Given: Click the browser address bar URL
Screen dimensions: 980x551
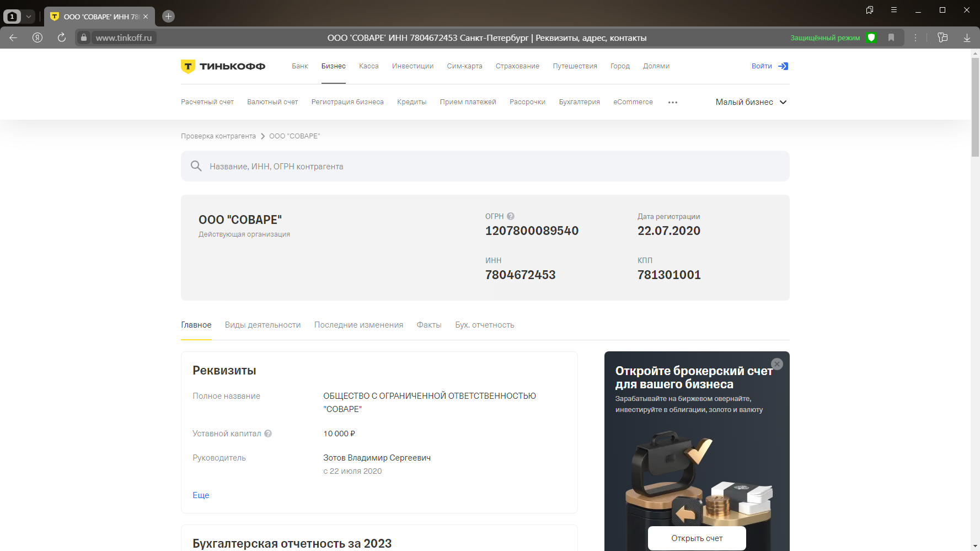Looking at the screenshot, I should [124, 38].
